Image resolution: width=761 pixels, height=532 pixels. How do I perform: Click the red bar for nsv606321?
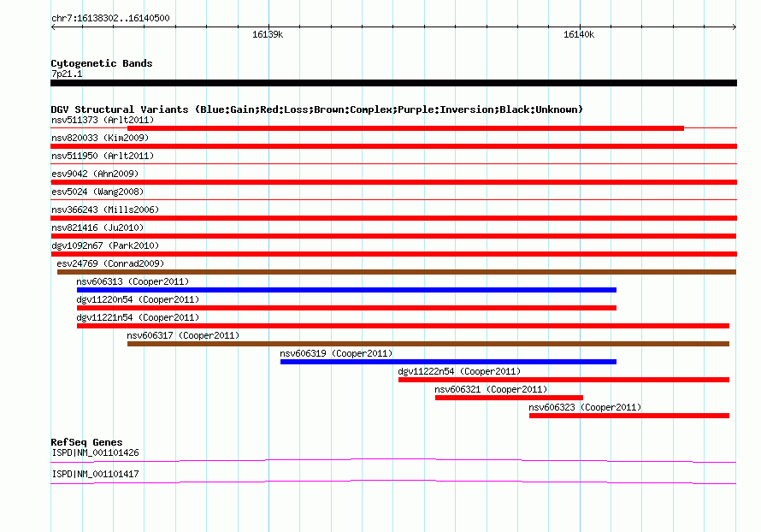point(509,398)
